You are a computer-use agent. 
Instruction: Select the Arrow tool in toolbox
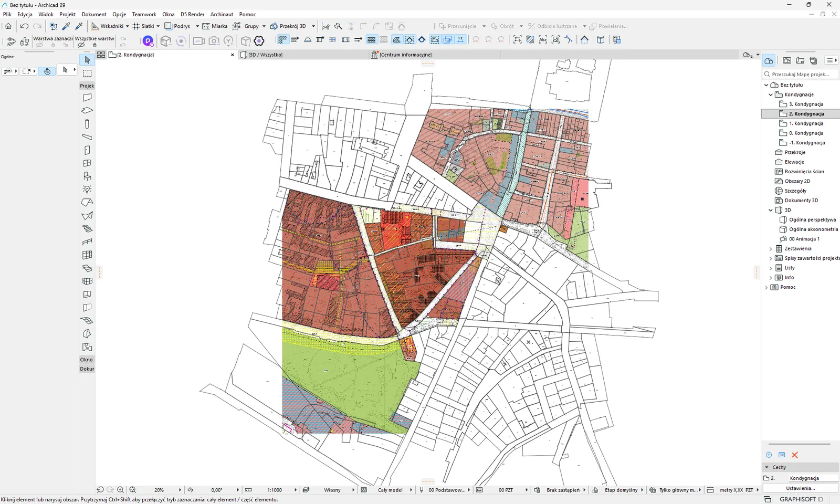click(x=87, y=60)
